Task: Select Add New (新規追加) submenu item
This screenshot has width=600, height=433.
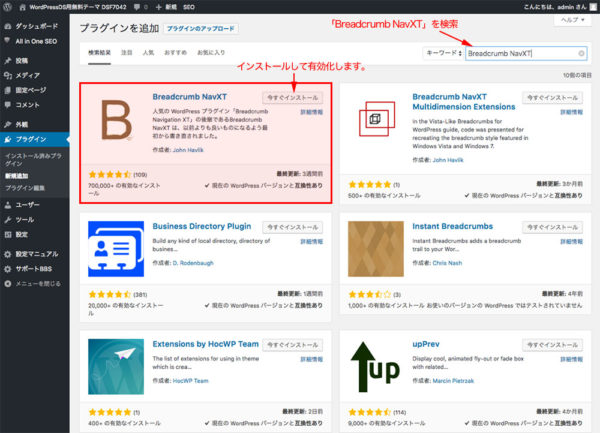Action: (x=16, y=176)
